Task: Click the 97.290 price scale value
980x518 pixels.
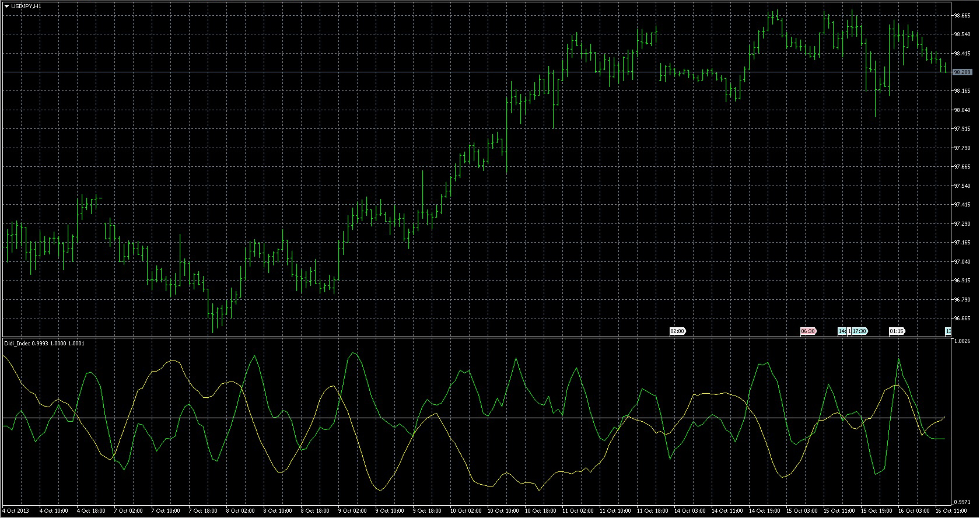Action: point(962,224)
